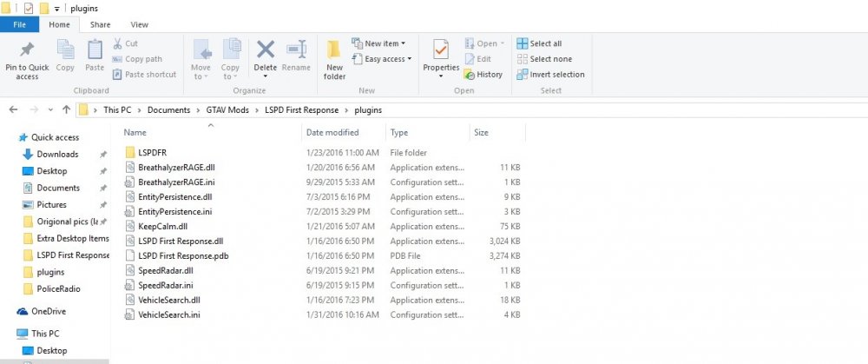Switch to the View ribbon tab

pyautogui.click(x=139, y=24)
